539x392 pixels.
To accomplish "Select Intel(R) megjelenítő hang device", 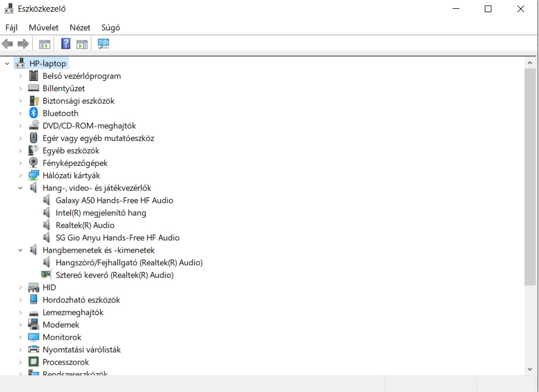I will 101,213.
